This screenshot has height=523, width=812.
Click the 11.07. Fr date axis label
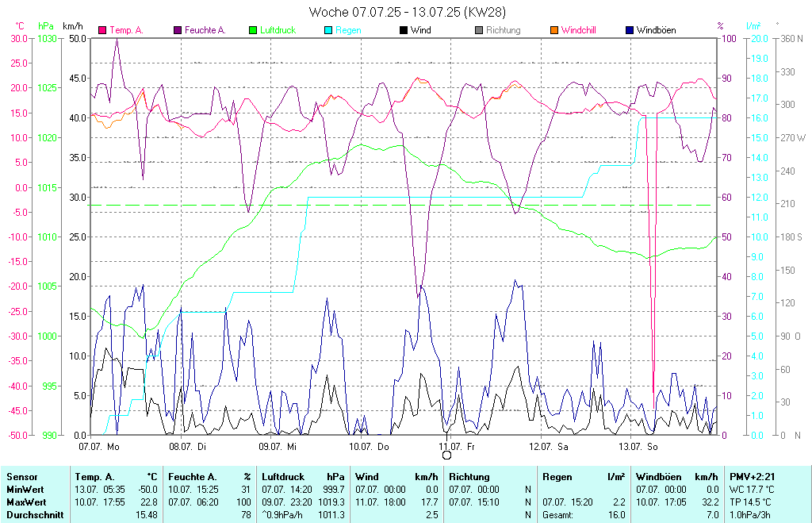pyautogui.click(x=456, y=446)
